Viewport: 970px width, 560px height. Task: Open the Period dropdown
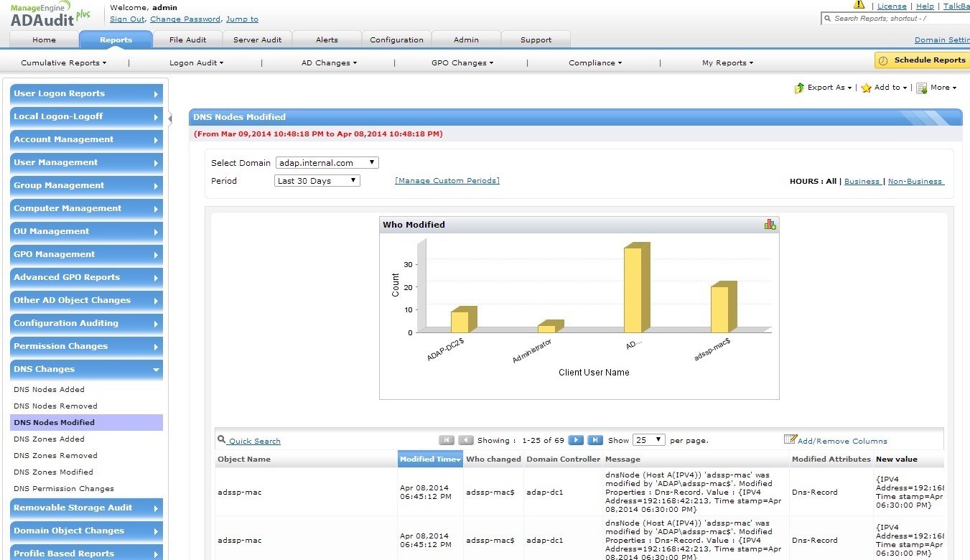click(x=317, y=181)
